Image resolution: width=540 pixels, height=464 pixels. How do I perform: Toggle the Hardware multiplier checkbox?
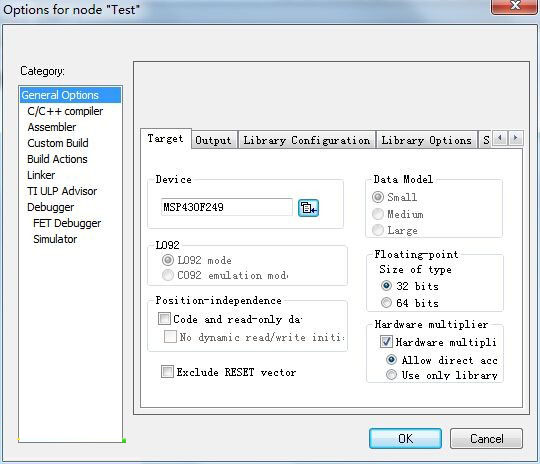pyautogui.click(x=386, y=342)
